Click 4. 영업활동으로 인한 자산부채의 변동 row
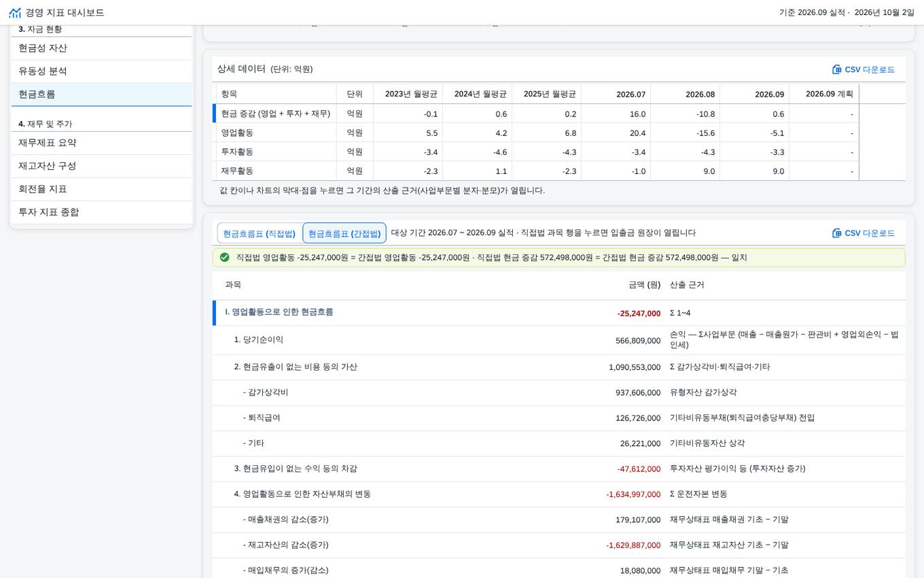The width and height of the screenshot is (924, 578). pyautogui.click(x=559, y=494)
